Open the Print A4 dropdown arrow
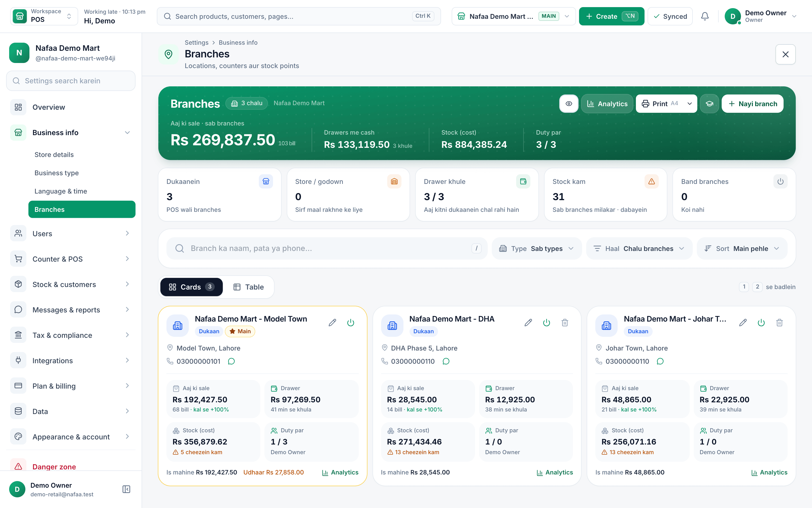Image resolution: width=812 pixels, height=508 pixels. [689, 103]
